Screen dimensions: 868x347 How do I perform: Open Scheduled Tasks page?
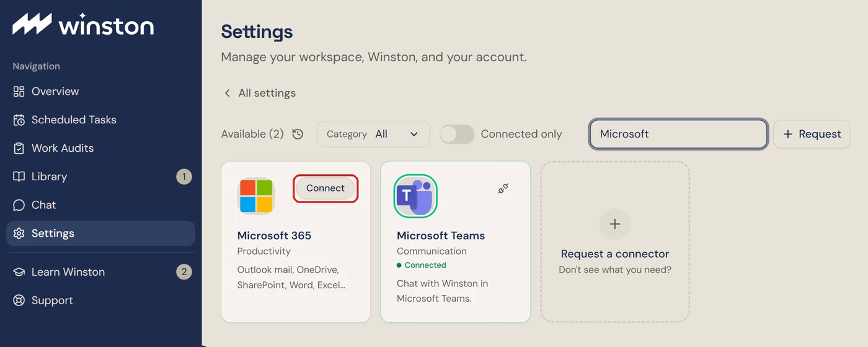tap(100, 120)
